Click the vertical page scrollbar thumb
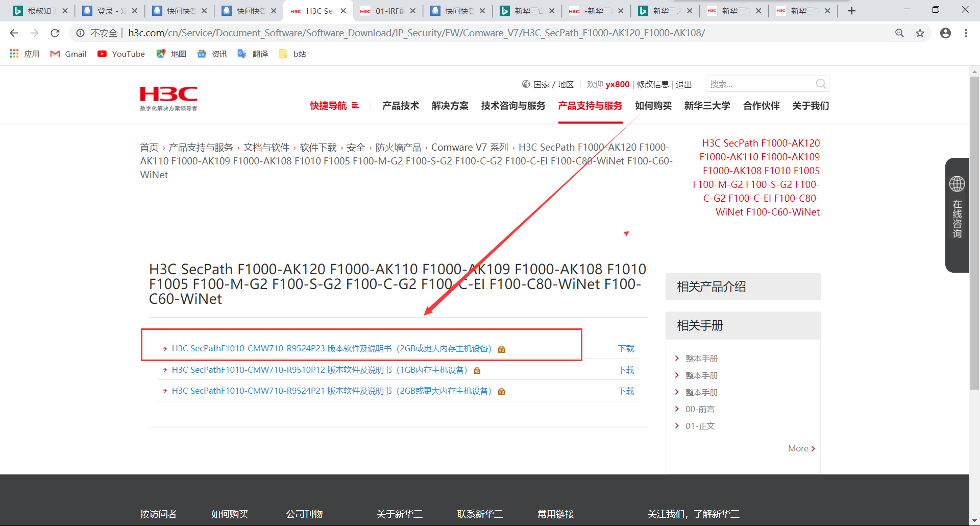The image size is (980, 526). 974,232
